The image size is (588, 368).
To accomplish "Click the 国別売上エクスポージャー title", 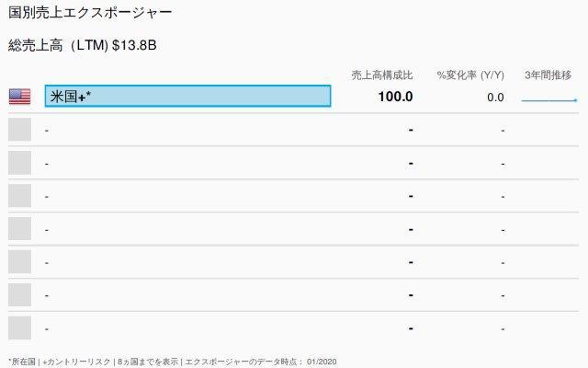I will (x=90, y=12).
